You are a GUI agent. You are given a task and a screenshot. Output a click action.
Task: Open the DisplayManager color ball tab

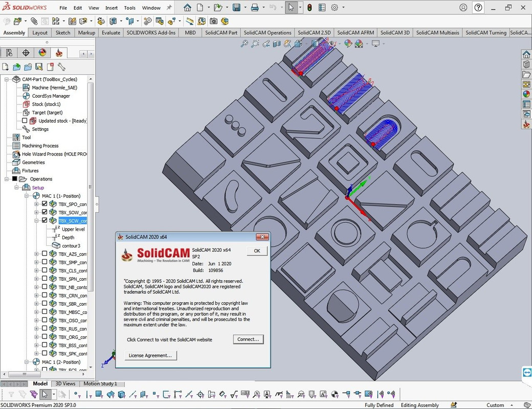42,53
